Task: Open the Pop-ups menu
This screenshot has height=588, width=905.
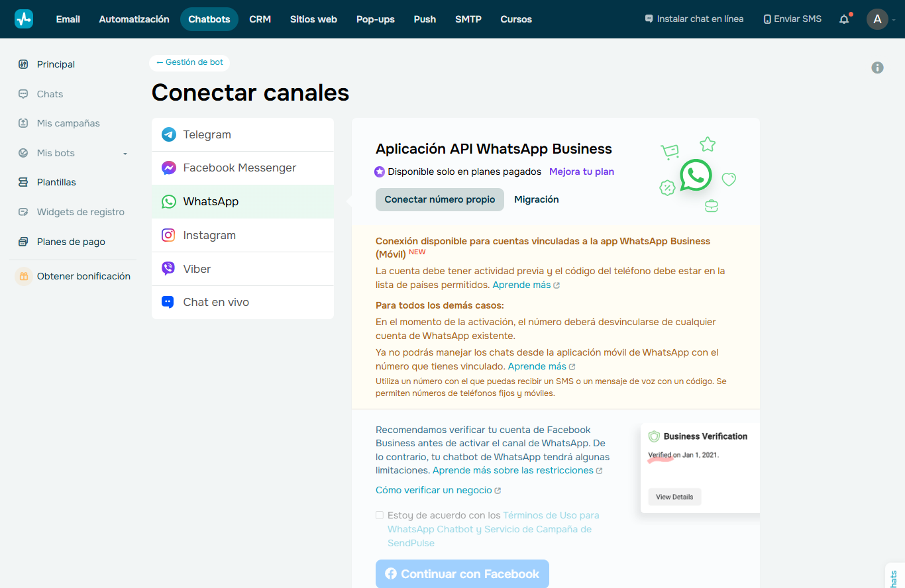Action: coord(376,19)
